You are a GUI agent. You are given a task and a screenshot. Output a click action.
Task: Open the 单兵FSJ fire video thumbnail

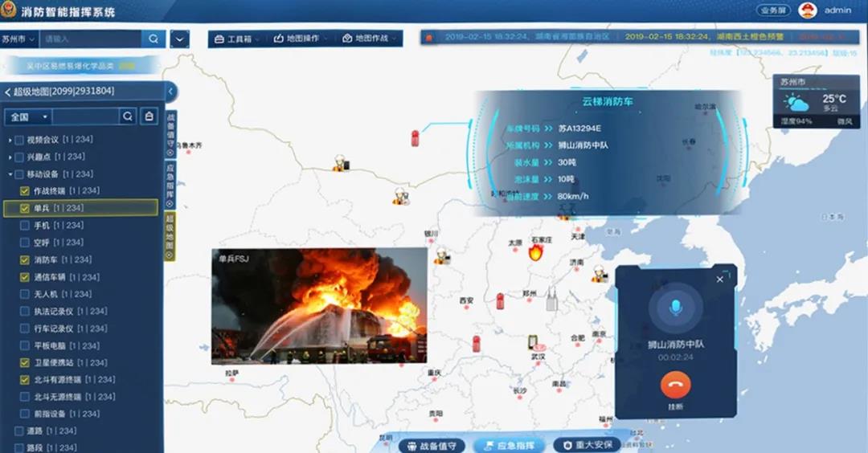(319, 306)
